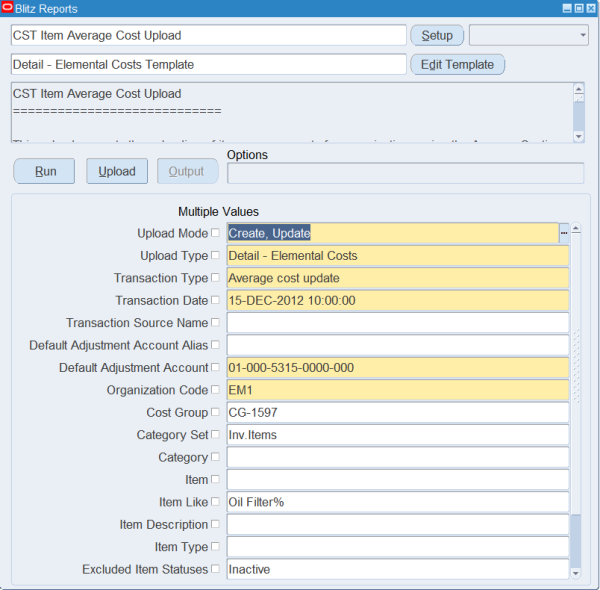Click the description text area
600x590 pixels.
[x=292, y=112]
